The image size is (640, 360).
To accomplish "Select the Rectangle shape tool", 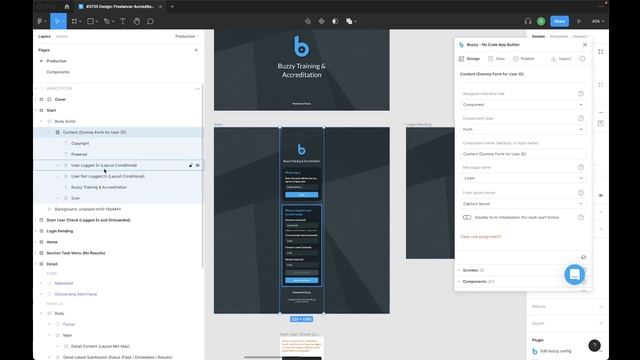I will (90, 21).
